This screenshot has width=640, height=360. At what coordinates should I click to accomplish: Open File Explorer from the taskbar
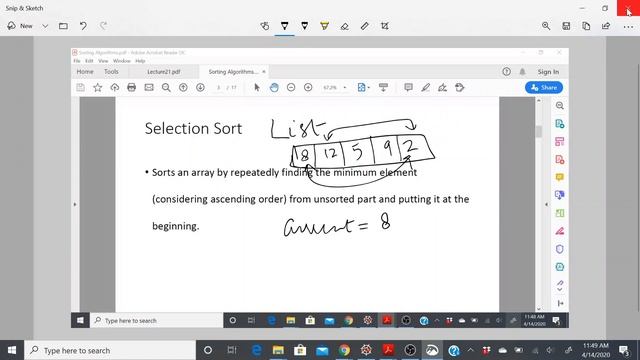(278, 350)
